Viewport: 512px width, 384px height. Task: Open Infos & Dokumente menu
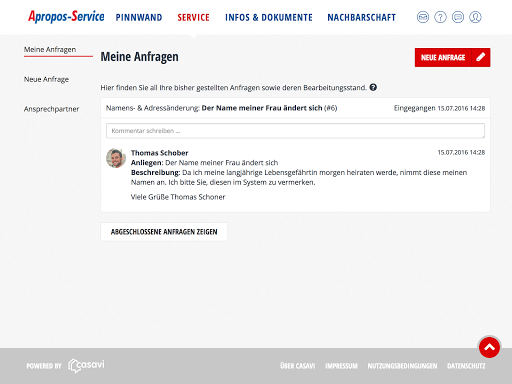coord(269,17)
